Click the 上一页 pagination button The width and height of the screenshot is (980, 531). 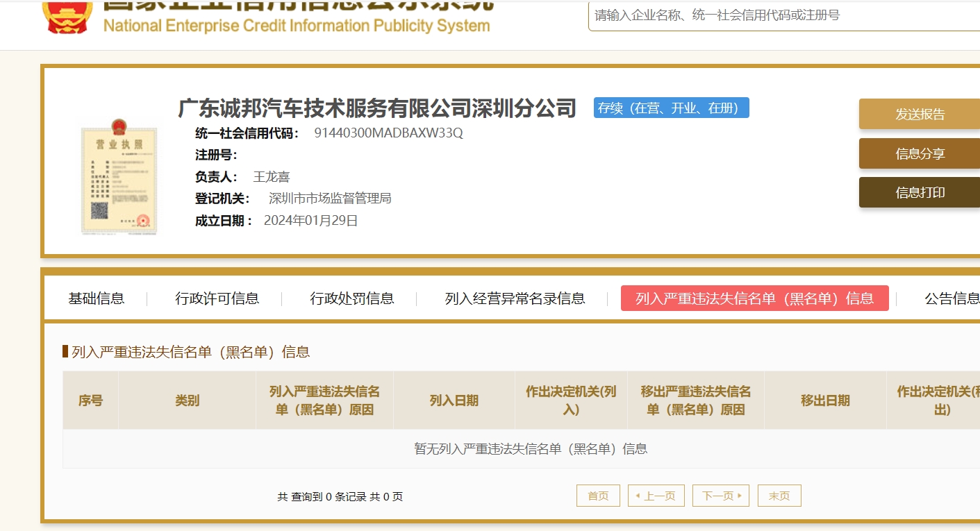coord(656,496)
